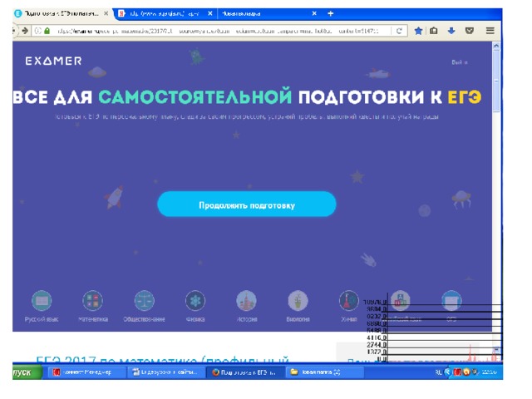The width and height of the screenshot is (532, 399).
Task: Open the Обществознание subject icon
Action: (x=144, y=301)
